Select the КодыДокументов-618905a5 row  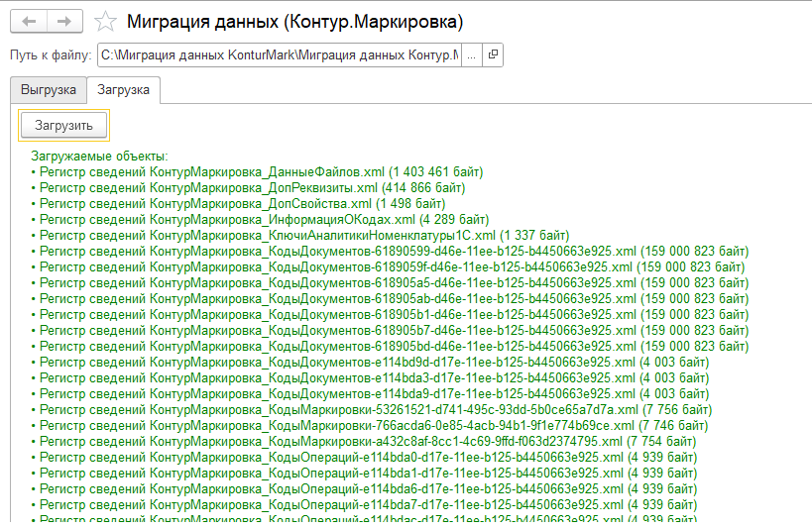click(x=390, y=283)
